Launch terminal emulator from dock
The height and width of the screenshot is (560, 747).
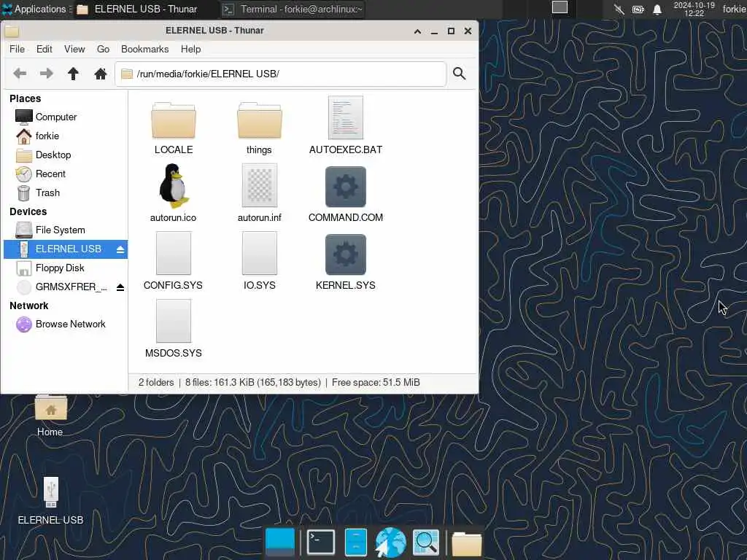[x=321, y=542]
